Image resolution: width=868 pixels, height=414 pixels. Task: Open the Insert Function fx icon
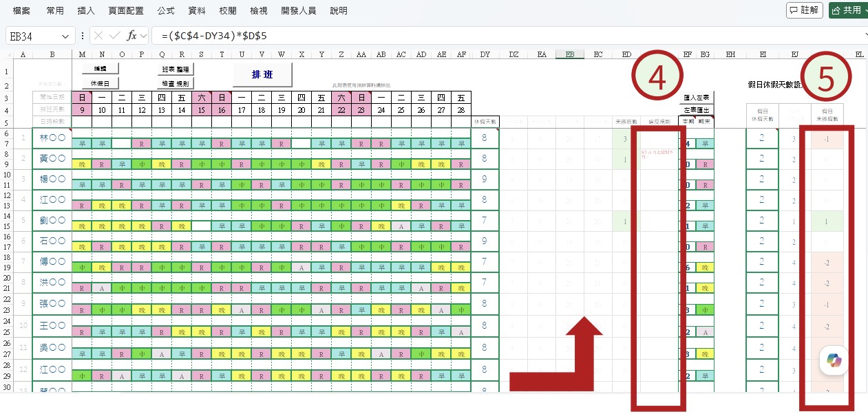tap(131, 36)
